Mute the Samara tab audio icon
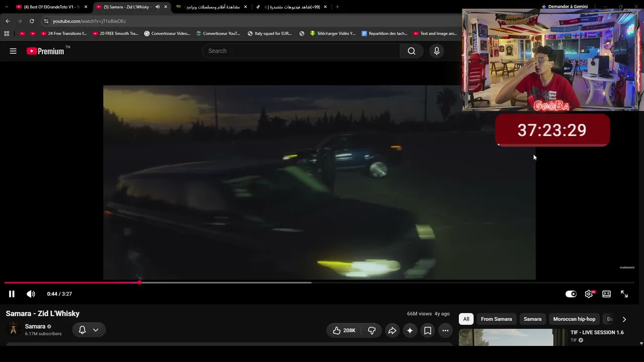 pyautogui.click(x=157, y=7)
